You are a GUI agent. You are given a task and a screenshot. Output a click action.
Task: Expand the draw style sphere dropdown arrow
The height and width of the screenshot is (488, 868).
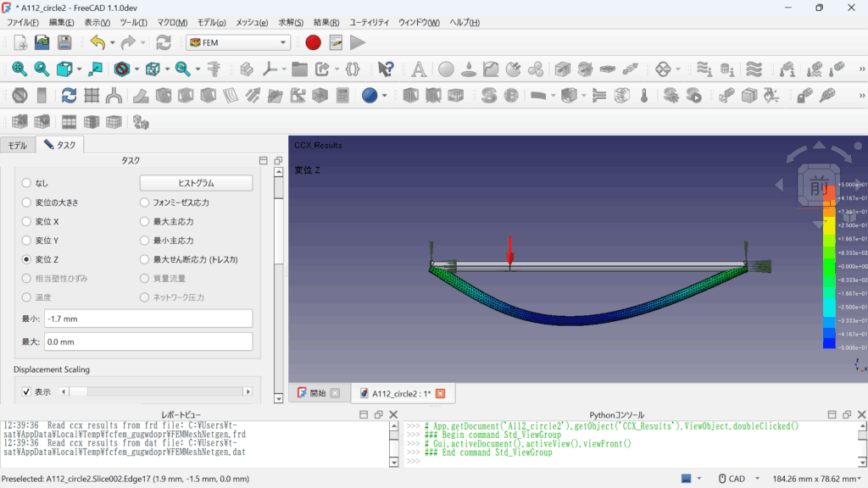tap(384, 96)
